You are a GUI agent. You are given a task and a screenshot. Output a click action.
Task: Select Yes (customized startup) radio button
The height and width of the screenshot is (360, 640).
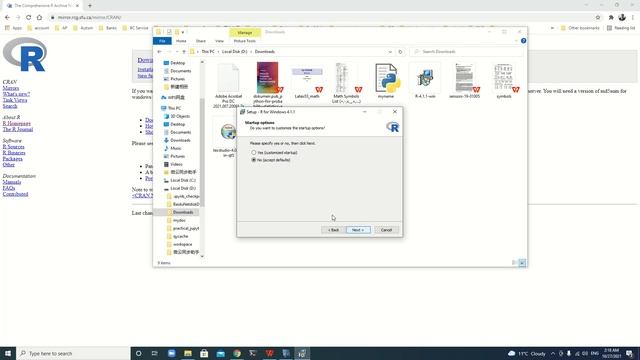(253, 152)
